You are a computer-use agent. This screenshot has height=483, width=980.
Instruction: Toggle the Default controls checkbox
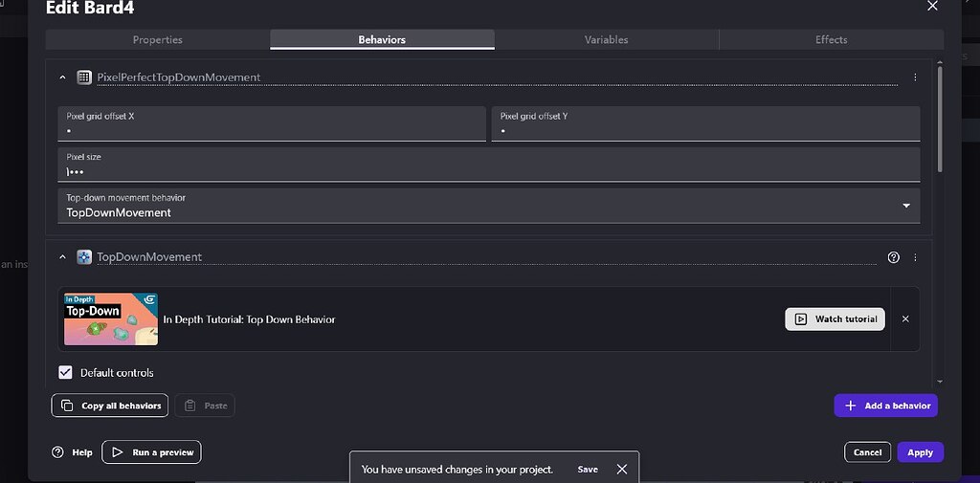point(66,372)
